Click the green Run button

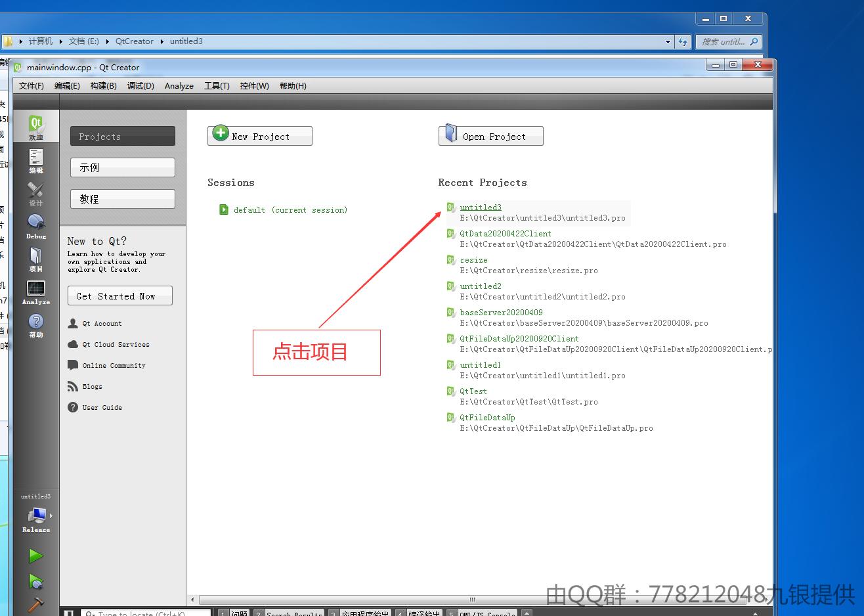click(36, 556)
